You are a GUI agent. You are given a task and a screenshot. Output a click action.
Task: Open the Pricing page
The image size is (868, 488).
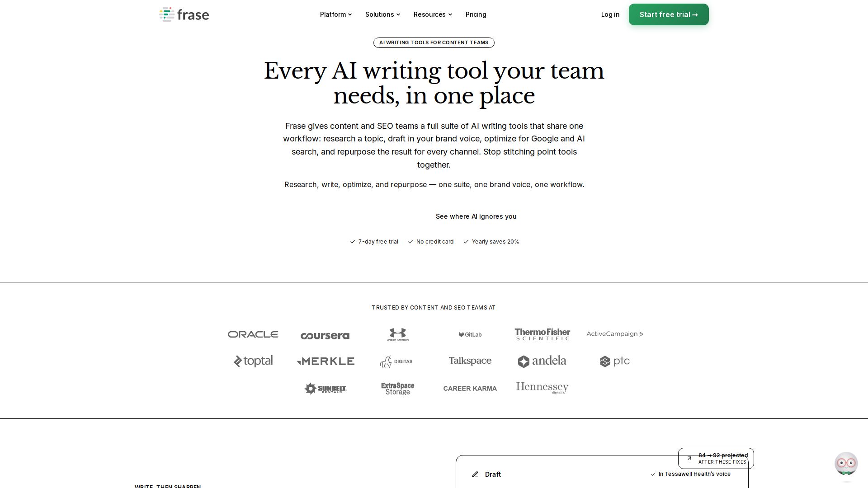tap(476, 14)
